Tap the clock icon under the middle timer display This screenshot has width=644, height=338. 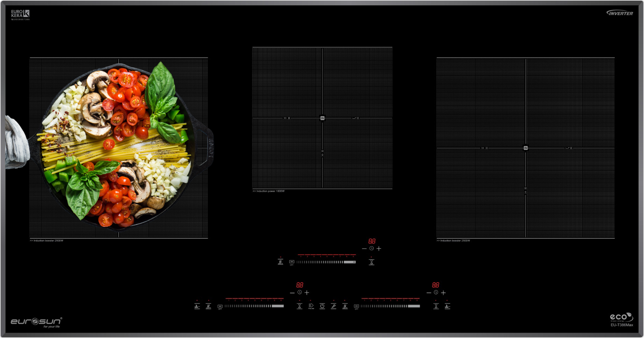pos(372,249)
